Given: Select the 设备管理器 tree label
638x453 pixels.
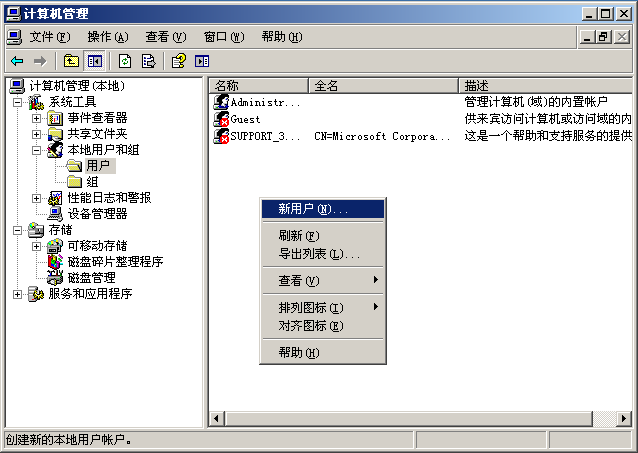Looking at the screenshot, I should tap(97, 214).
